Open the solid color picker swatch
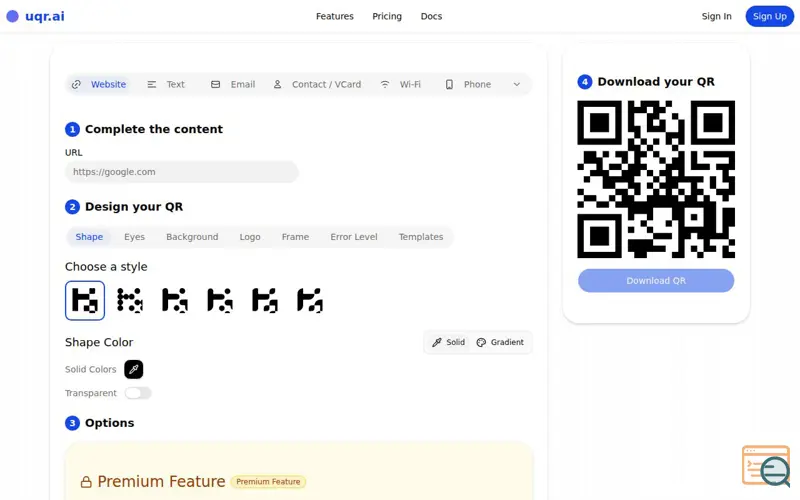 point(134,369)
